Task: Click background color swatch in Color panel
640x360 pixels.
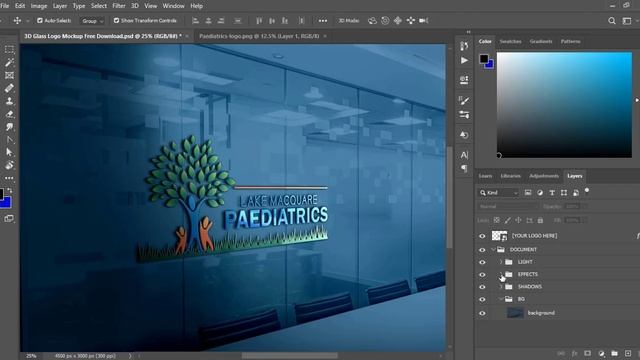Action: click(x=490, y=64)
